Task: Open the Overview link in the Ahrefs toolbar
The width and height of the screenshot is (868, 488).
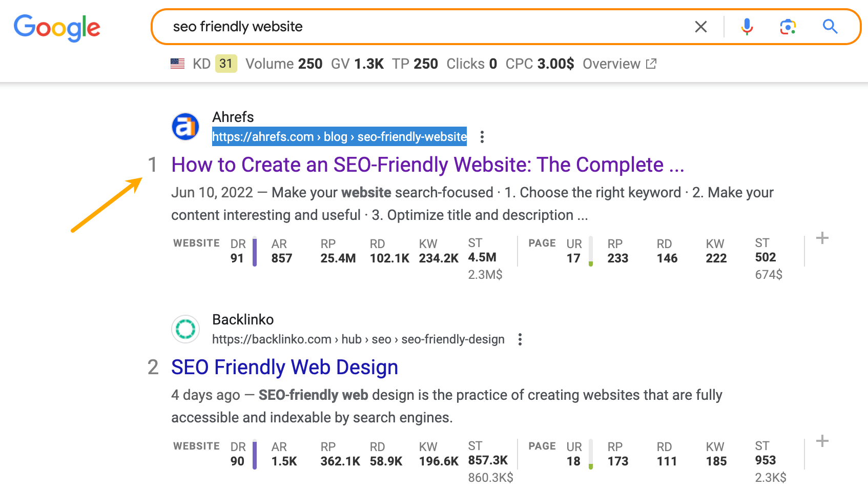Action: click(x=612, y=64)
